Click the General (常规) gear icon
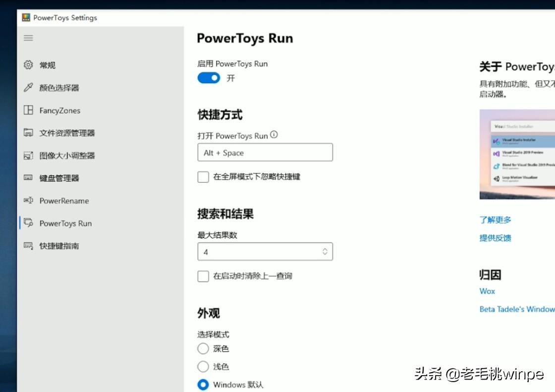Screen dimensions: 555x392 (x=28, y=65)
